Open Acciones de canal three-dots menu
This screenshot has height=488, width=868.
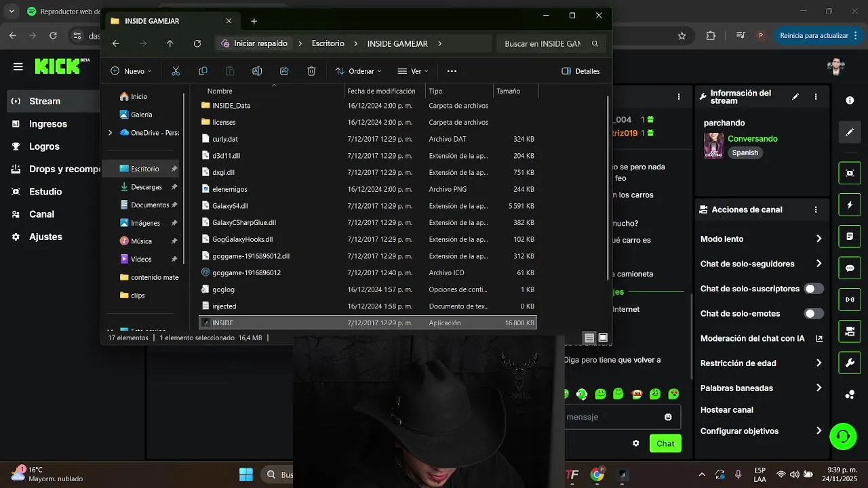tap(816, 210)
